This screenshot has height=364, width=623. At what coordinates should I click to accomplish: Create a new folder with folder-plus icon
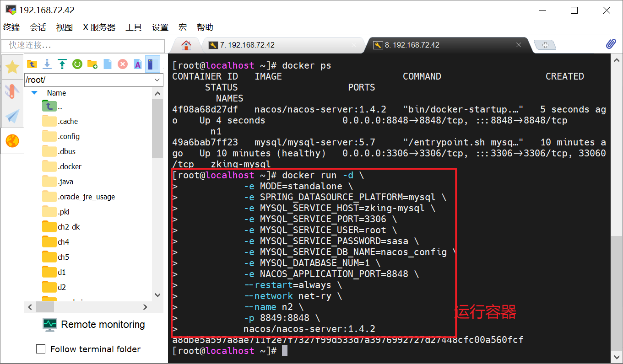[92, 64]
